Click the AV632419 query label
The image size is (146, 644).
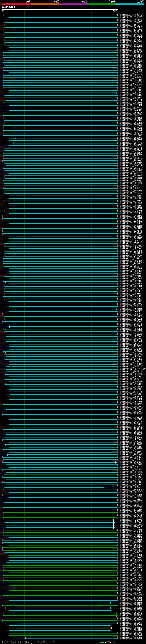point(8,8)
